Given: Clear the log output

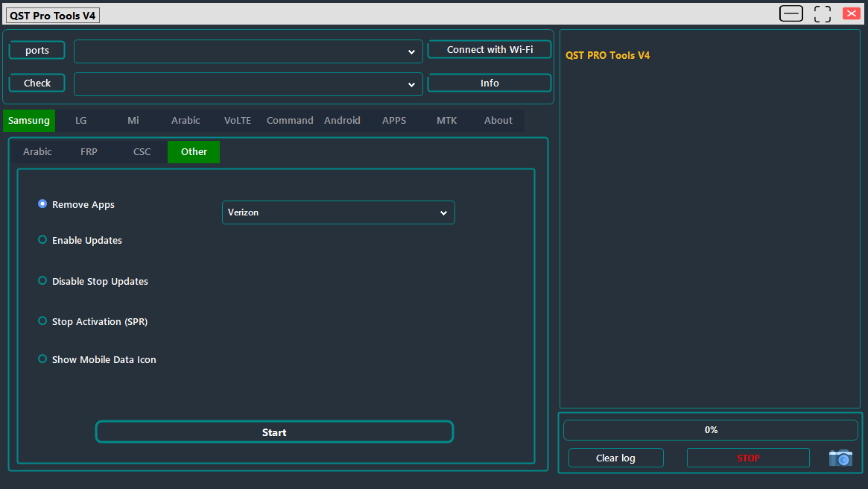Looking at the screenshot, I should (x=615, y=458).
